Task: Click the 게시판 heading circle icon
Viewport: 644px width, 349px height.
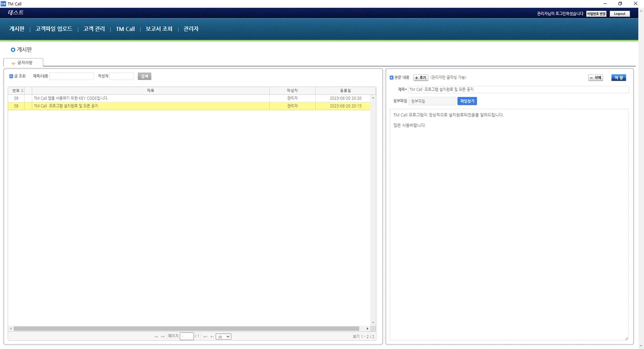Action: click(x=13, y=50)
